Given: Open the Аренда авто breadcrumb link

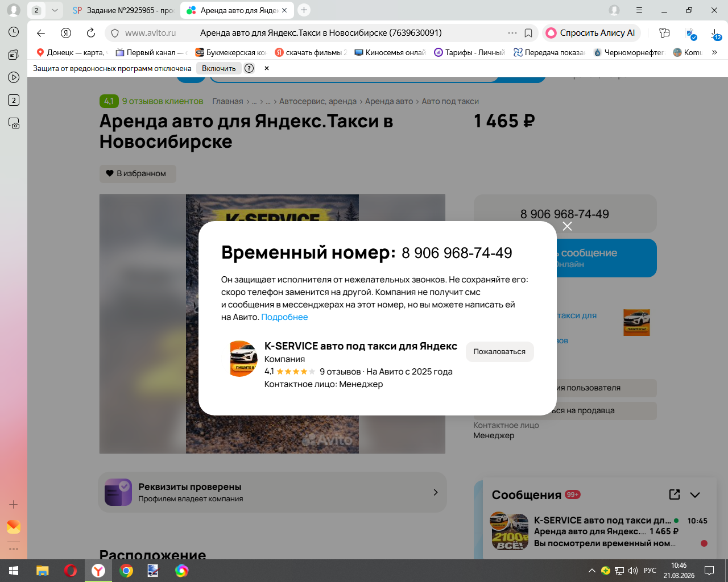Looking at the screenshot, I should (389, 101).
